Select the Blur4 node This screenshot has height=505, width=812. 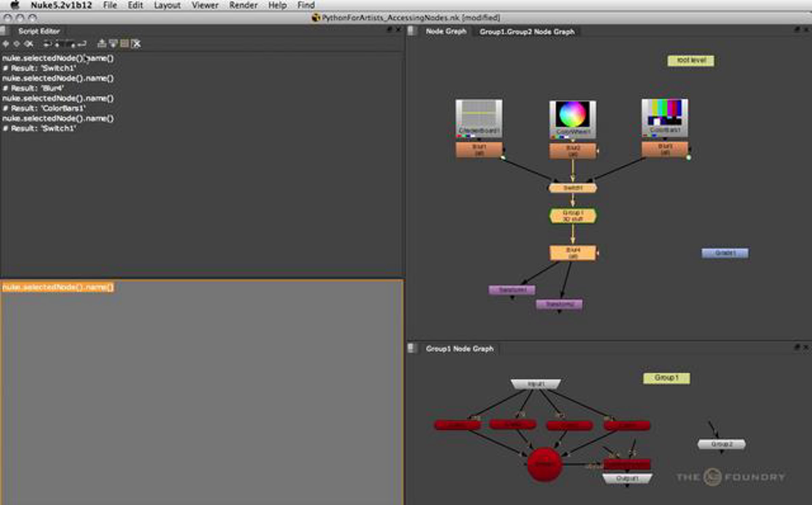(x=572, y=253)
